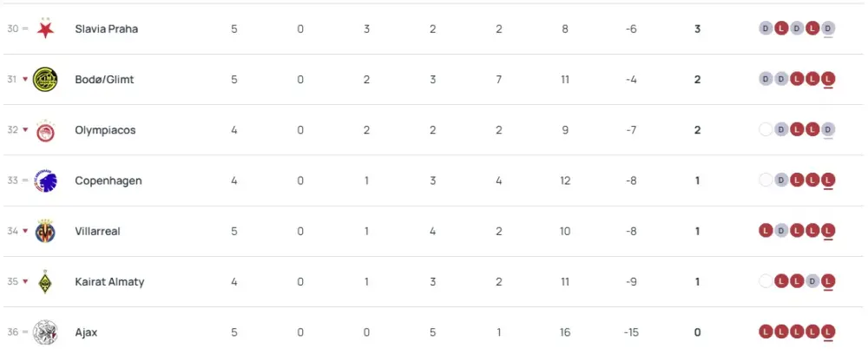The width and height of the screenshot is (868, 361).
Task: Click Ajax's most recent loss badge
Action: [x=828, y=331]
